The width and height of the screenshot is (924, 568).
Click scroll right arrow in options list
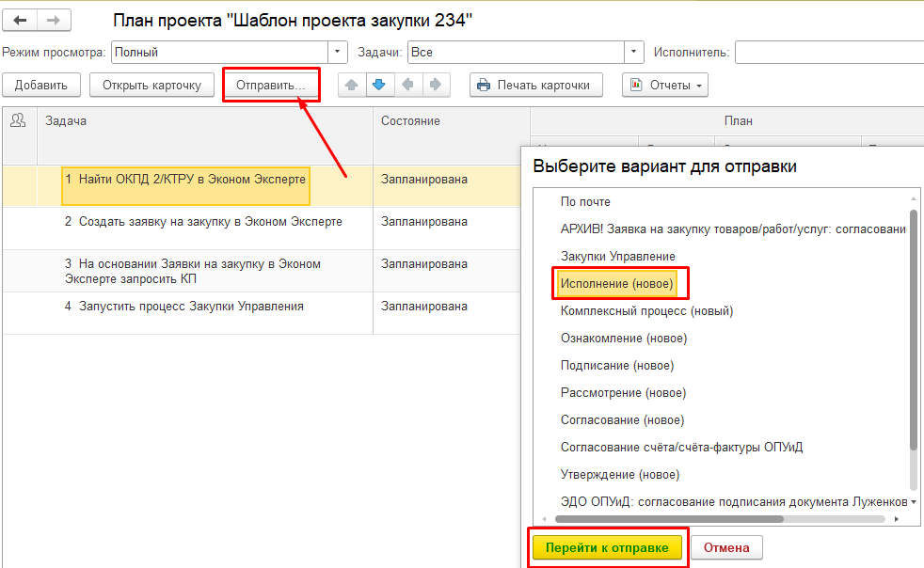[x=897, y=519]
